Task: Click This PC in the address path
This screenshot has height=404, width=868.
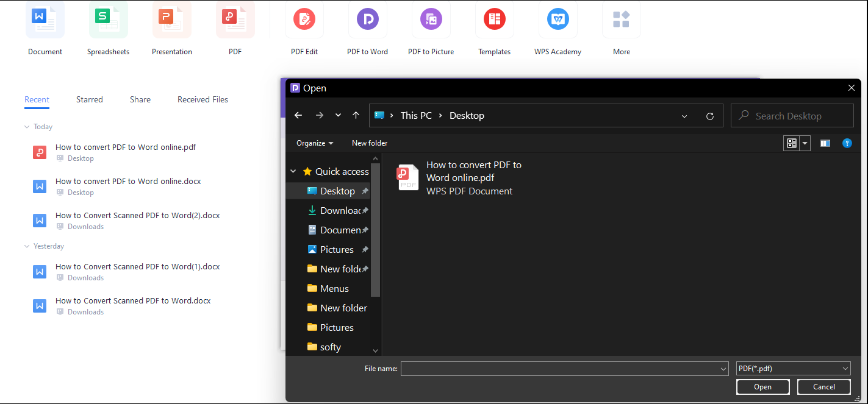Action: tap(416, 115)
